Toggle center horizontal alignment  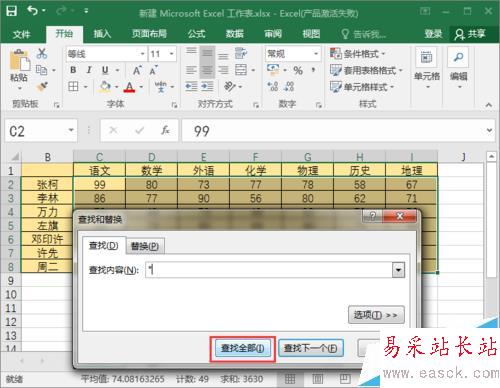coord(207,70)
